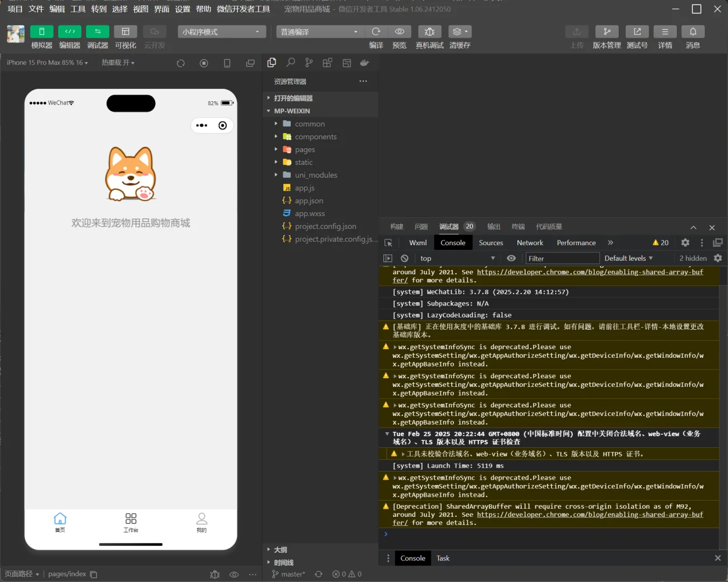Switch to the Wxml devtools tab
This screenshot has height=582, width=728.
pyautogui.click(x=418, y=243)
